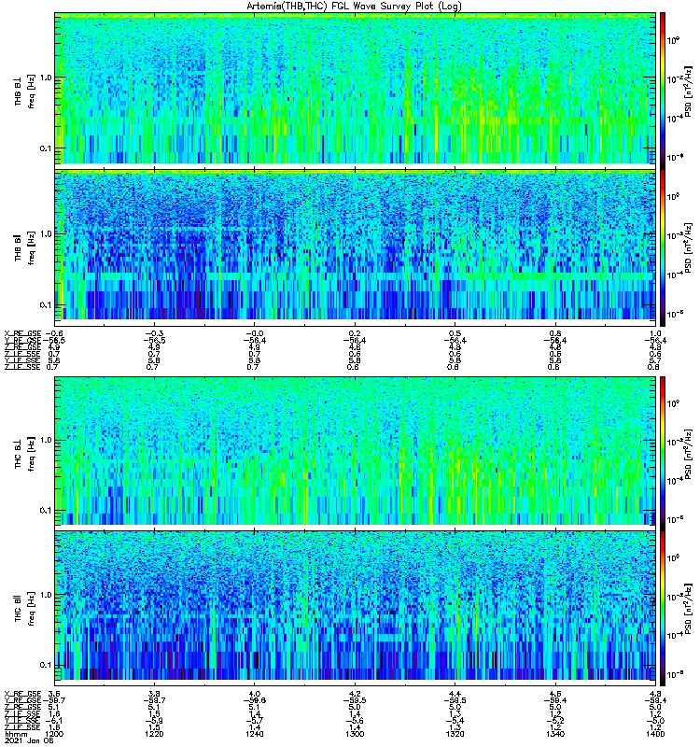
Task: Click the "1320" time axis label
Action: click(455, 734)
